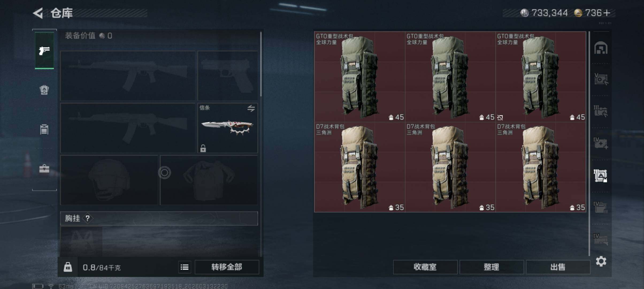644x289 pixels.
Task: Add currency with the plus beside 736
Action: [x=607, y=13]
